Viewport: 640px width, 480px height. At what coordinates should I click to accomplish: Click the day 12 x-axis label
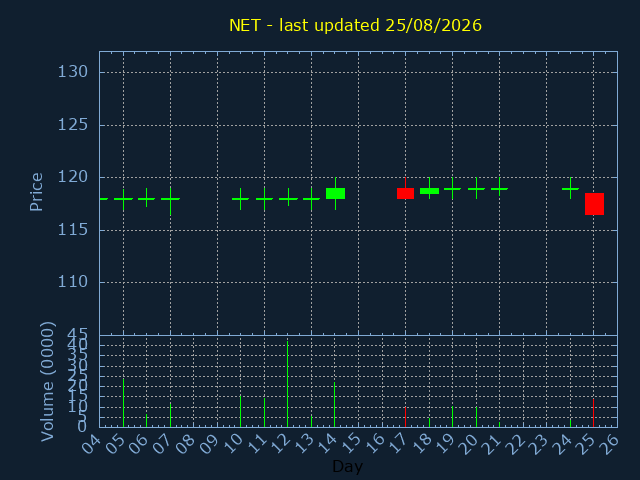pos(280,443)
